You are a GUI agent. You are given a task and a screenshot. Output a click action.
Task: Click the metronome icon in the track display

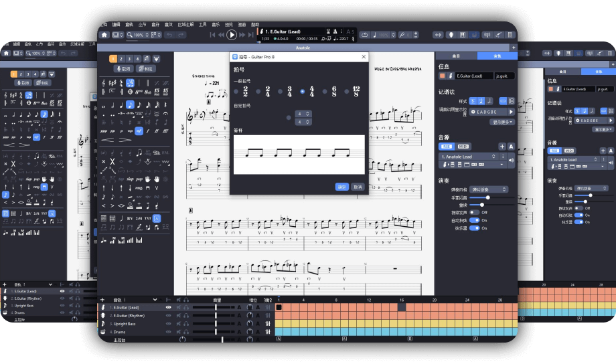pyautogui.click(x=335, y=31)
